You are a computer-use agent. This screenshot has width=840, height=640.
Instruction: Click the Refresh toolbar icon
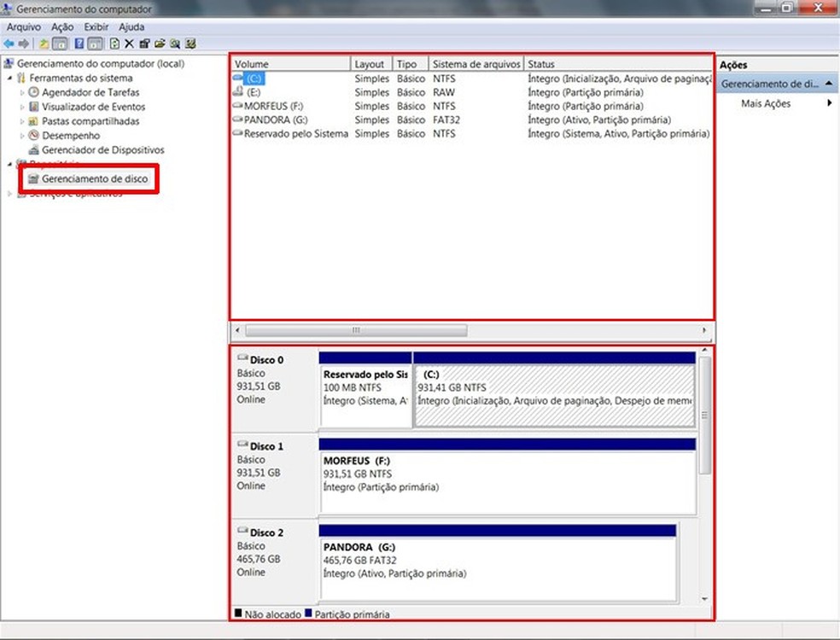(x=114, y=44)
